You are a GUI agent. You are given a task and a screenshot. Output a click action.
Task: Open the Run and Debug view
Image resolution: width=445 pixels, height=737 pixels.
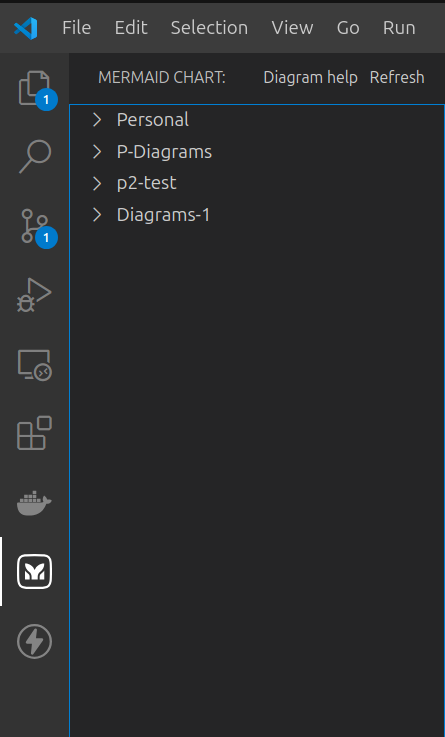click(34, 295)
